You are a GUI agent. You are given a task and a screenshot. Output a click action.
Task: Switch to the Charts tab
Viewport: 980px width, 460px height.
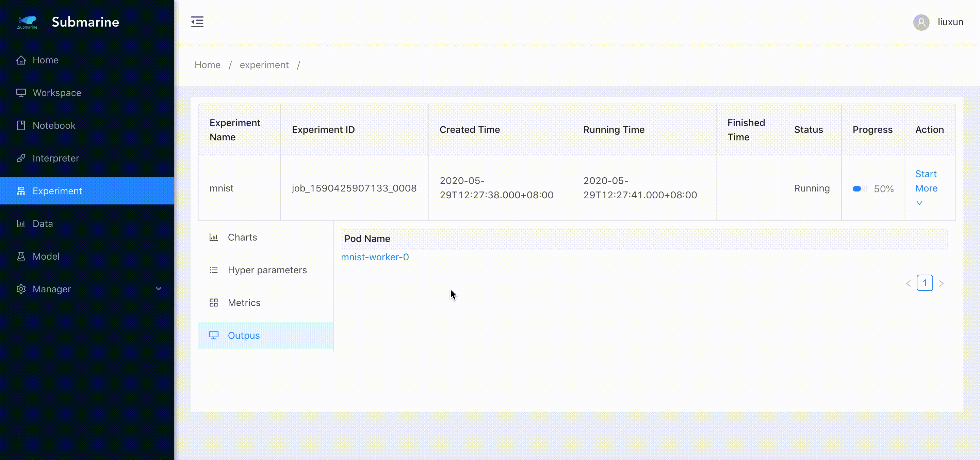[x=242, y=237]
